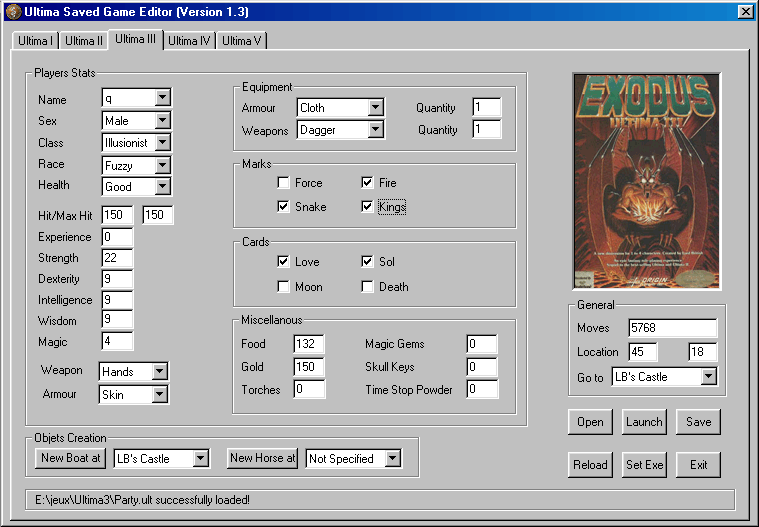
Task: Click the Ultima app icon in title bar
Action: pyautogui.click(x=14, y=11)
